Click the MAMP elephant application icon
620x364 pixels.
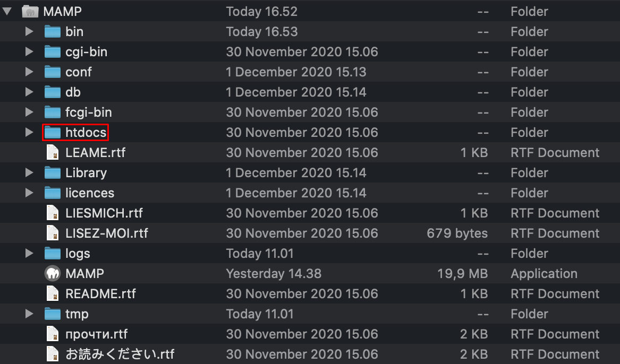tap(52, 274)
